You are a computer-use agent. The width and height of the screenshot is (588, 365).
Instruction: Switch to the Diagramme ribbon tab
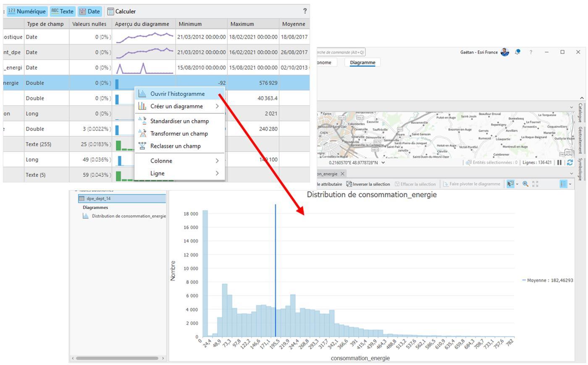point(362,63)
